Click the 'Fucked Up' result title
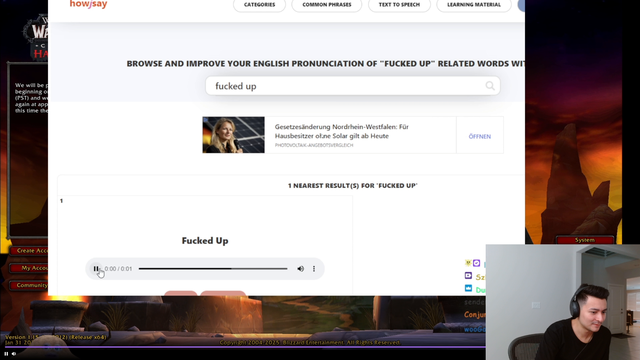The width and height of the screenshot is (640, 360). click(x=205, y=240)
